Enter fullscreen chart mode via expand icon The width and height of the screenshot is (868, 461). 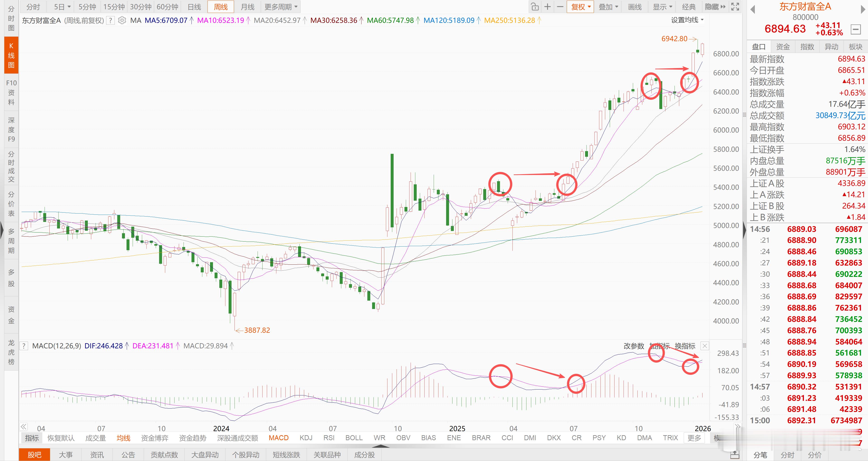coord(735,7)
